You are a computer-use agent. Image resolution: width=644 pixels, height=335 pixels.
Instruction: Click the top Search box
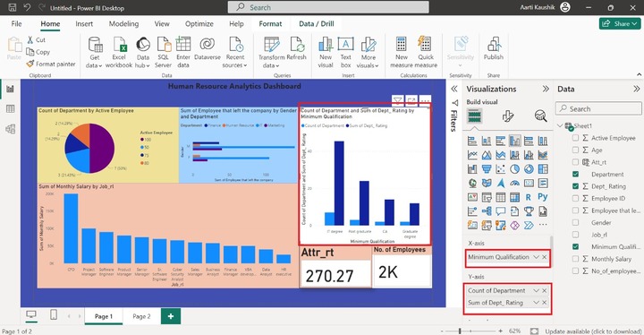[x=328, y=7]
